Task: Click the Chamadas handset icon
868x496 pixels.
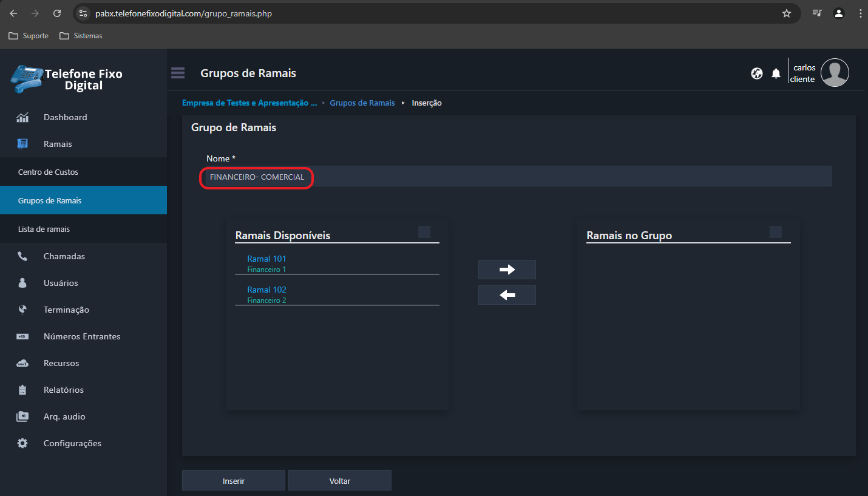Action: (22, 257)
